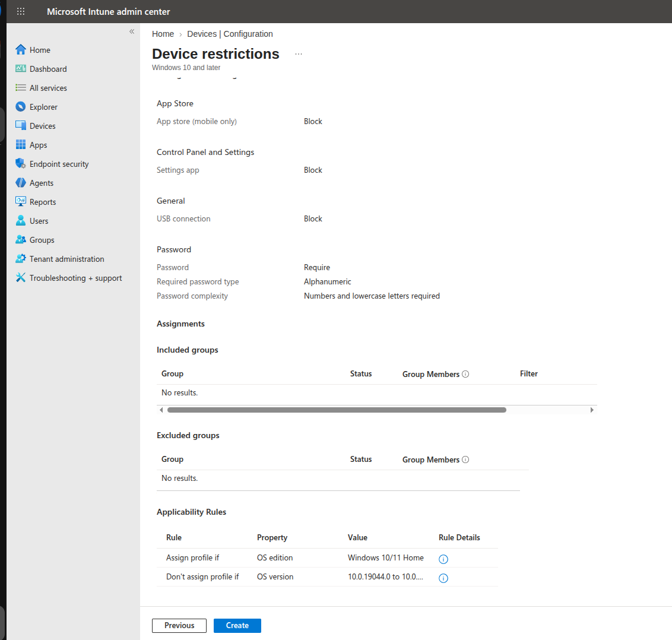Click the right scroll arrow of Included groups table
672x640 pixels.
click(592, 410)
